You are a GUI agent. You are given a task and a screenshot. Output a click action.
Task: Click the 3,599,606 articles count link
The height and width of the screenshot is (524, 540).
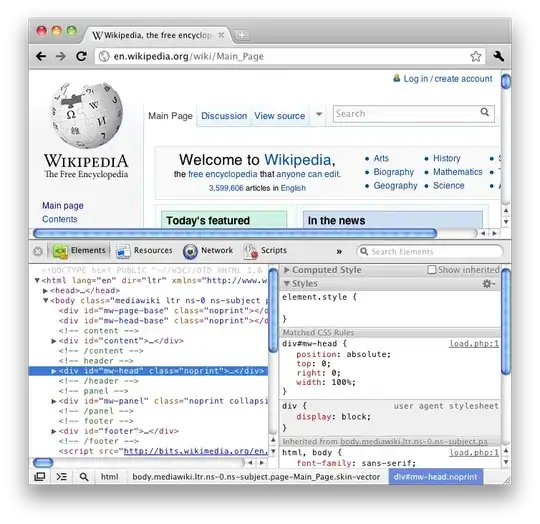click(226, 188)
